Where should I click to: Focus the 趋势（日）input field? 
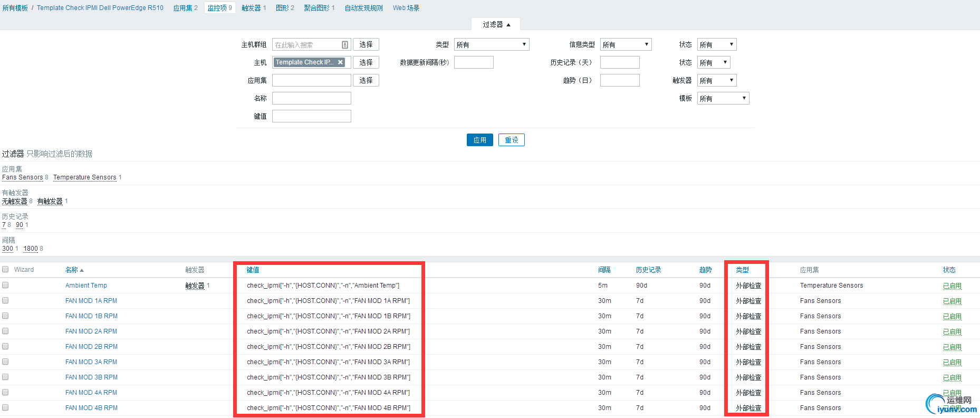tap(620, 80)
